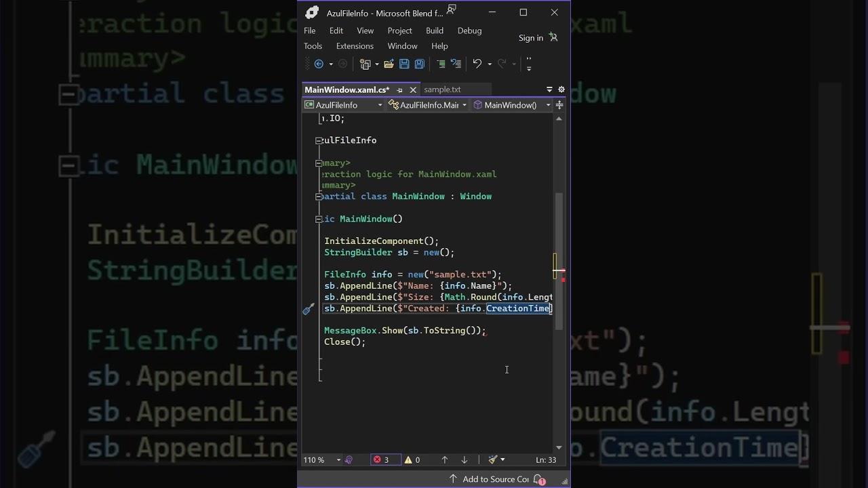868x488 pixels.
Task: Show the open documents list dropdown
Action: tap(549, 89)
